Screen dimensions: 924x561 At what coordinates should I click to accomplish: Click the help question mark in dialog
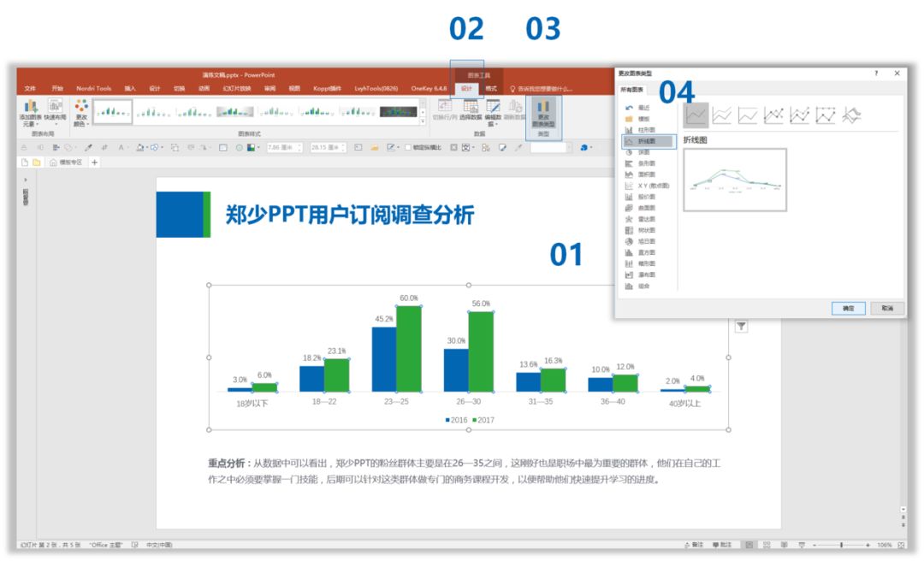876,73
